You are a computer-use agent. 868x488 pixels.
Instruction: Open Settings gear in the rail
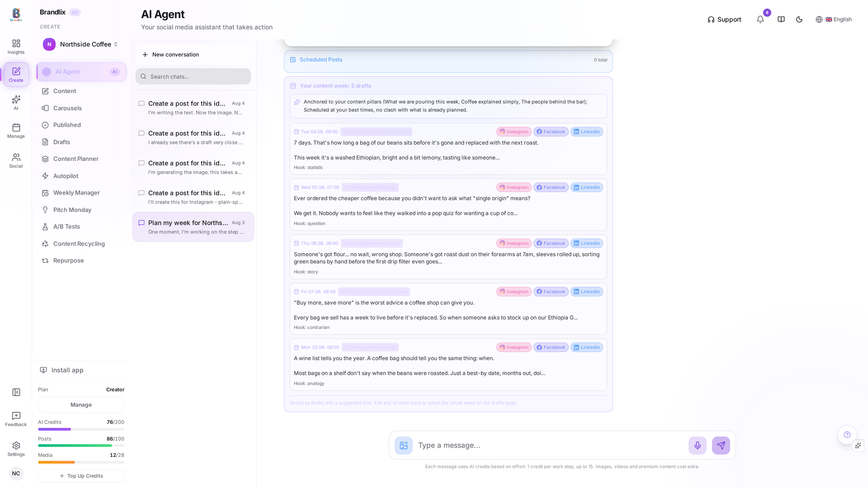click(x=16, y=449)
